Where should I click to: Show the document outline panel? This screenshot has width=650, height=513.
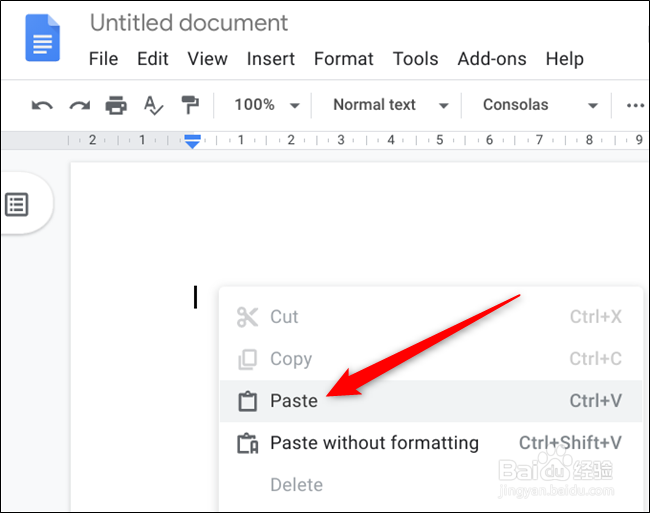17,205
